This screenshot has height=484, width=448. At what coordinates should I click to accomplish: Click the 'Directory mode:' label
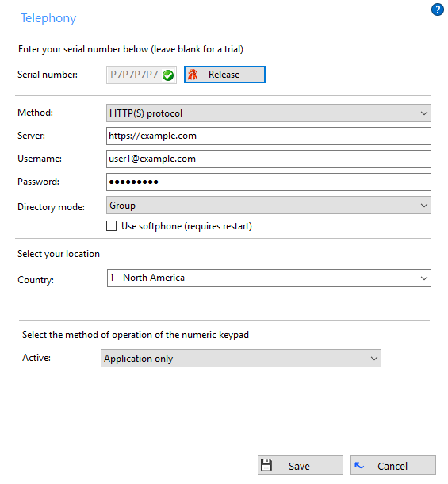51,207
